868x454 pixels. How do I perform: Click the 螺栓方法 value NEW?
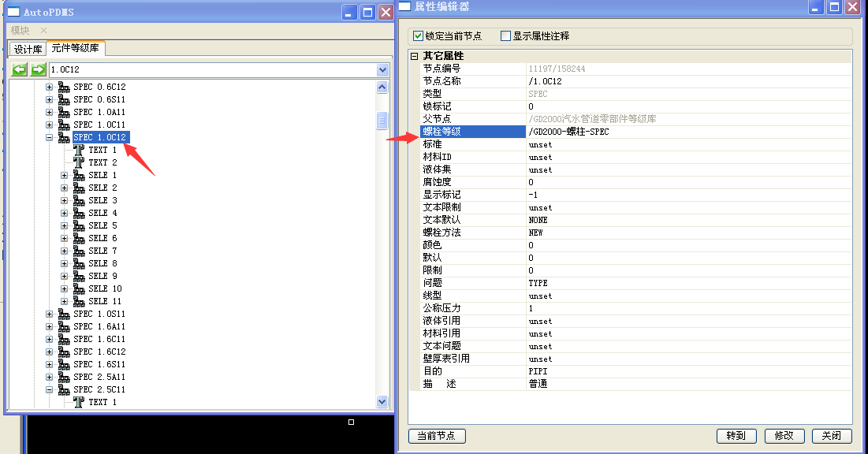pyautogui.click(x=535, y=233)
